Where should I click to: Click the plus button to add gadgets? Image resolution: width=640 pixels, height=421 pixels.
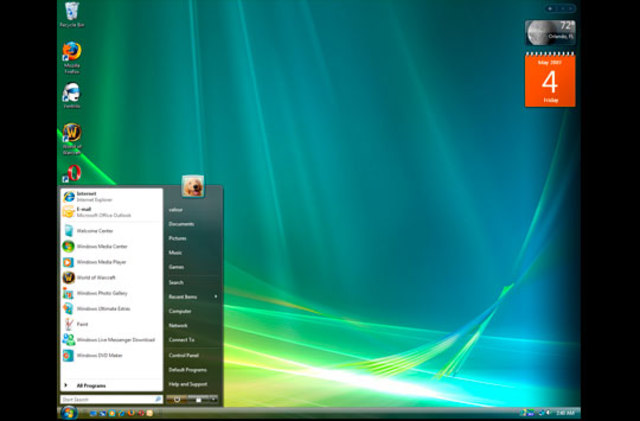550,8
